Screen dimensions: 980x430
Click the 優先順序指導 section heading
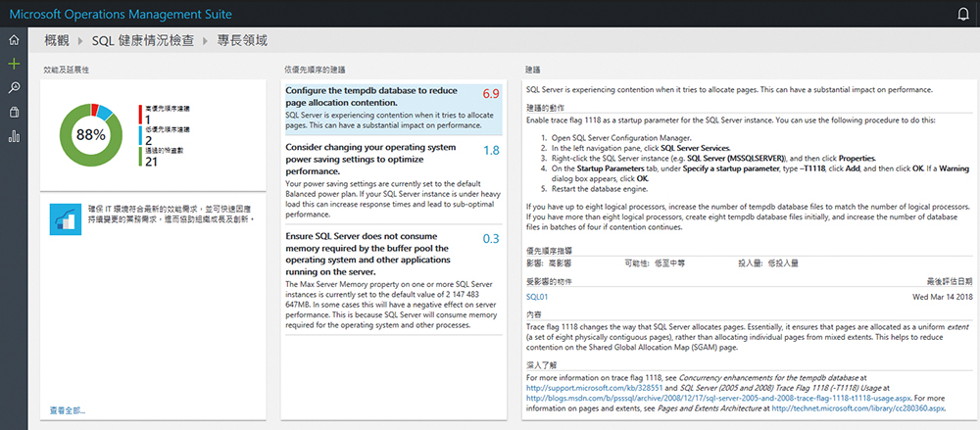click(549, 251)
